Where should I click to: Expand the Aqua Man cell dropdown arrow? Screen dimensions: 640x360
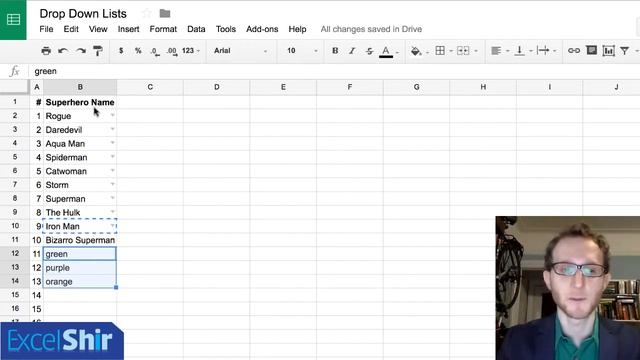(112, 143)
